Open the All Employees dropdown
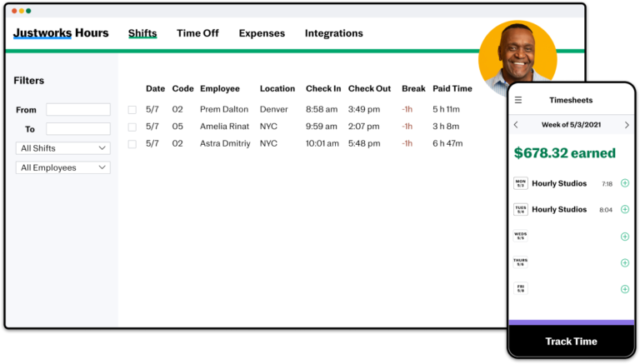 coord(63,167)
